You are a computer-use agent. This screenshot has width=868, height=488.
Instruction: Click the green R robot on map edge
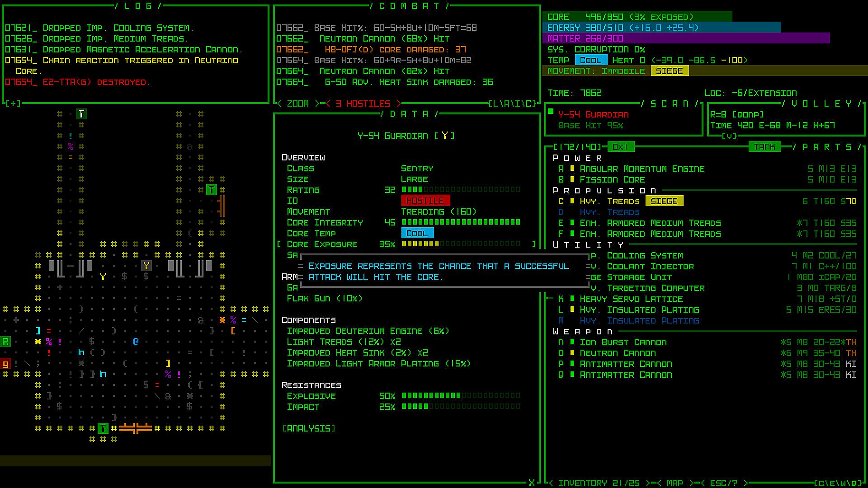click(5, 342)
